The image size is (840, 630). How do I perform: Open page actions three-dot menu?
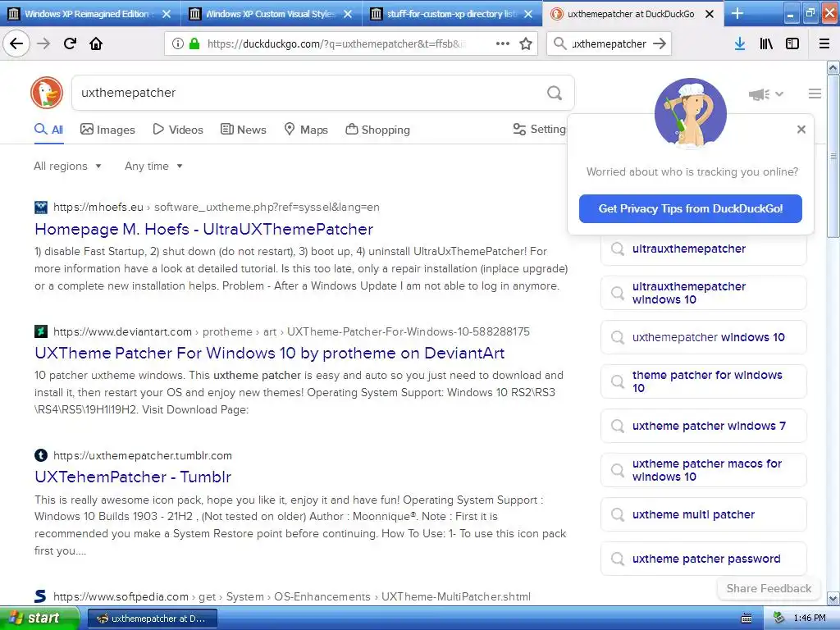click(503, 43)
